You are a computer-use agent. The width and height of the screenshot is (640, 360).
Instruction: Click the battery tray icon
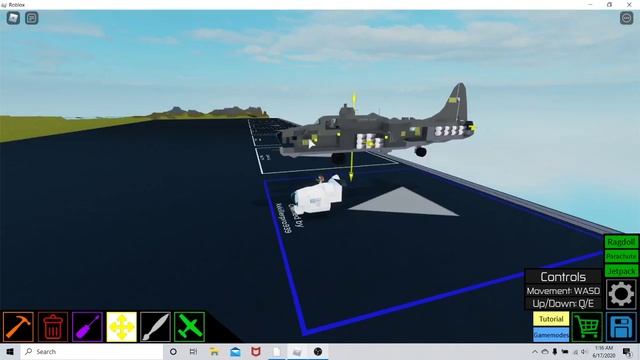tap(565, 351)
